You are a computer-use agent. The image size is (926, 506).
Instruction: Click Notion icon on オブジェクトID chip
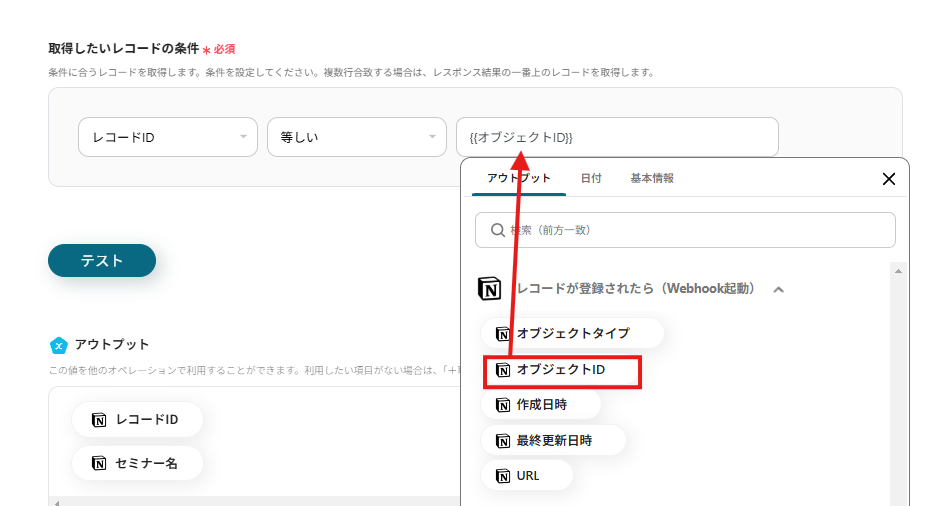click(503, 370)
